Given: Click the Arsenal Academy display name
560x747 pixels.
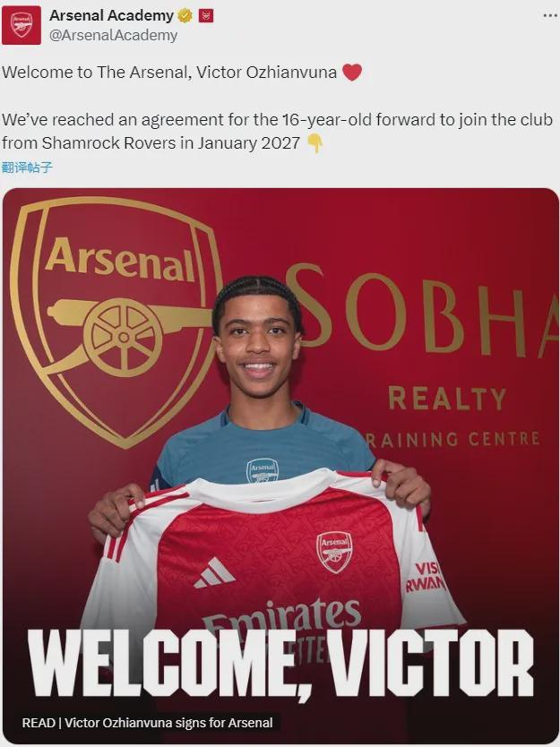Looking at the screenshot, I should pos(111,15).
